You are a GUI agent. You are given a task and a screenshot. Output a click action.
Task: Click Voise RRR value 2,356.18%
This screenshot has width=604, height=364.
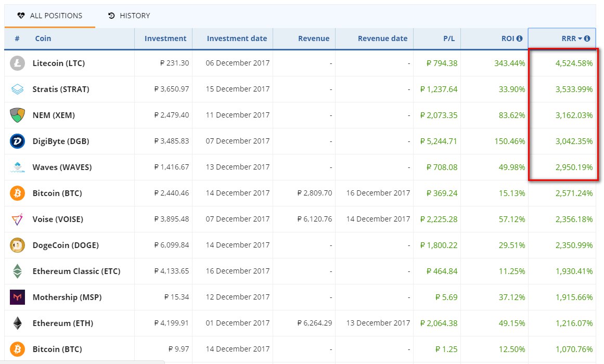(574, 219)
